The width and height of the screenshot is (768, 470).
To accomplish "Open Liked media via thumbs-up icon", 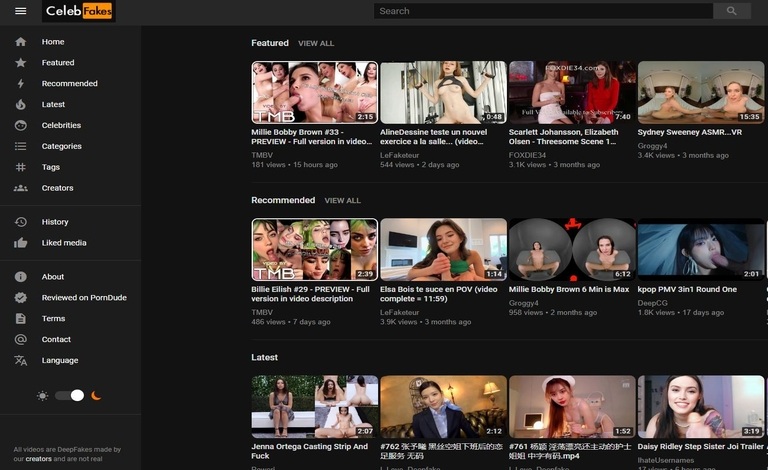I will (x=20, y=243).
